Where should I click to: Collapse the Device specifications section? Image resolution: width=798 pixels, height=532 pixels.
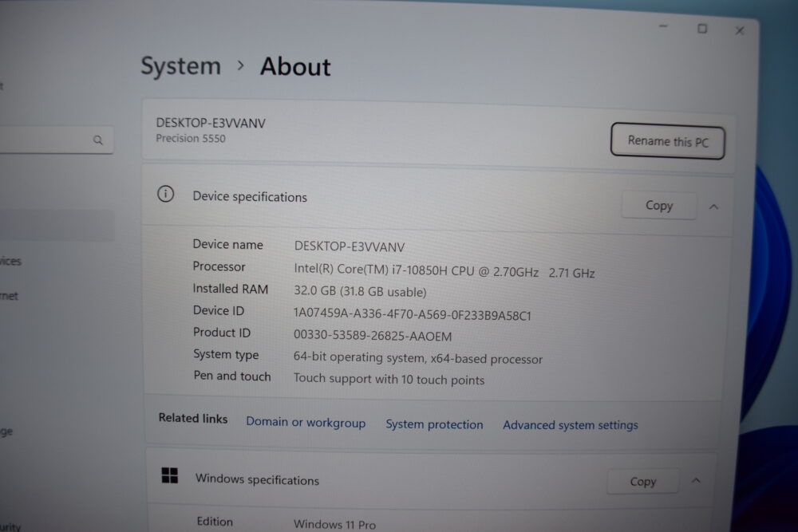point(713,207)
